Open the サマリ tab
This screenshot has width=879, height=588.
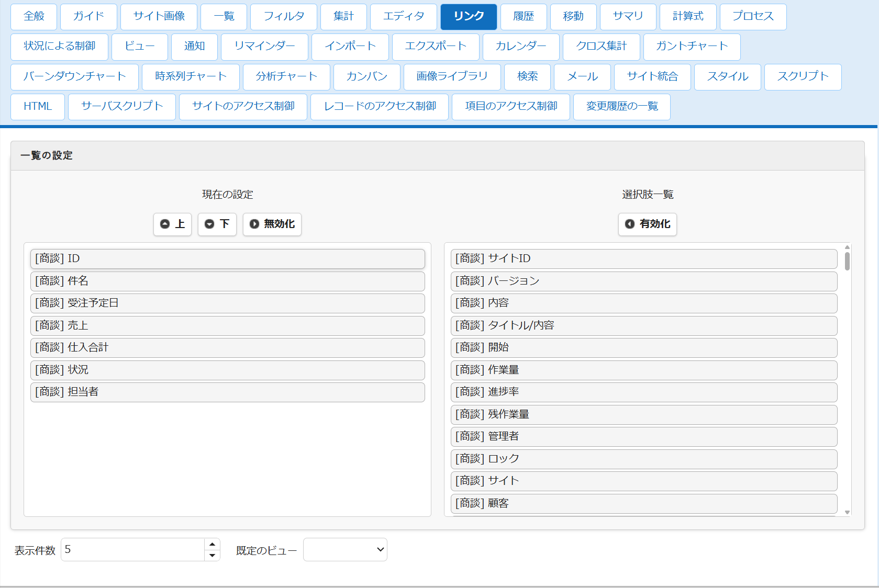tap(628, 17)
